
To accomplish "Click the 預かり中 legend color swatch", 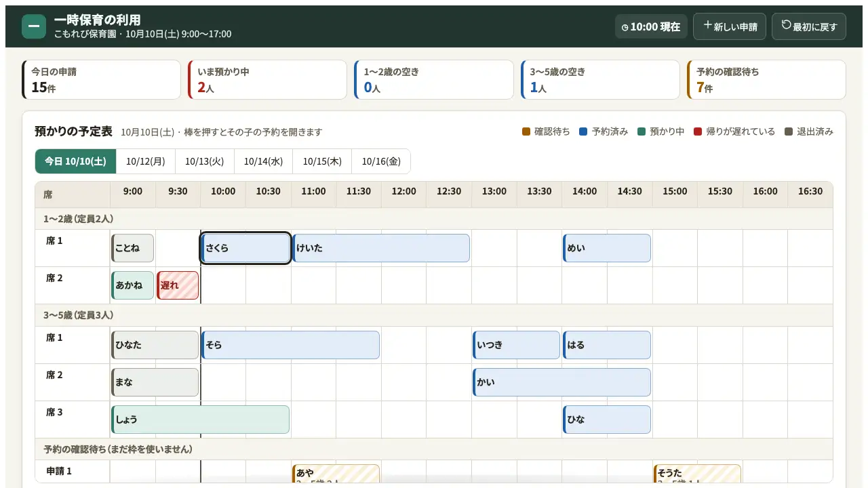I will tap(641, 131).
